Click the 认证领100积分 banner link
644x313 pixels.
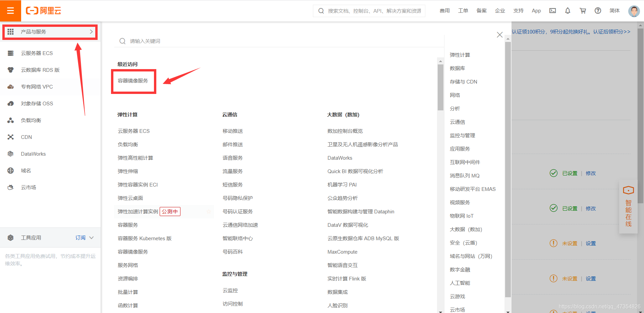[571, 32]
